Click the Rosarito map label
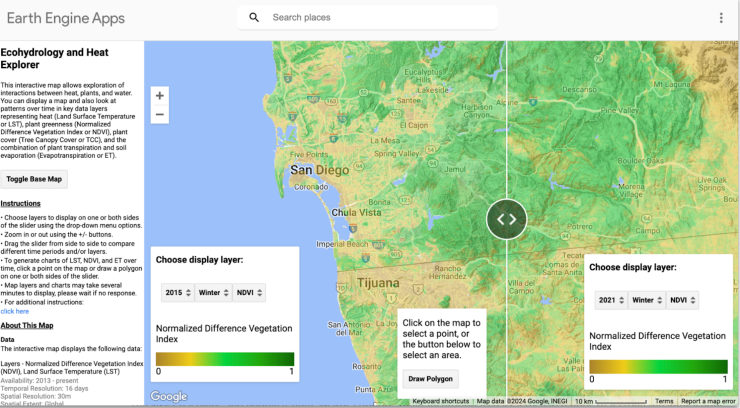This screenshot has height=408, width=740. pyautogui.click(x=367, y=366)
